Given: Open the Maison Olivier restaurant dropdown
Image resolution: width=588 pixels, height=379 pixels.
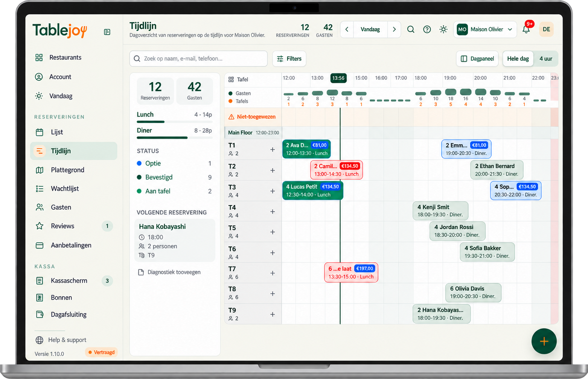Looking at the screenshot, I should pos(485,29).
